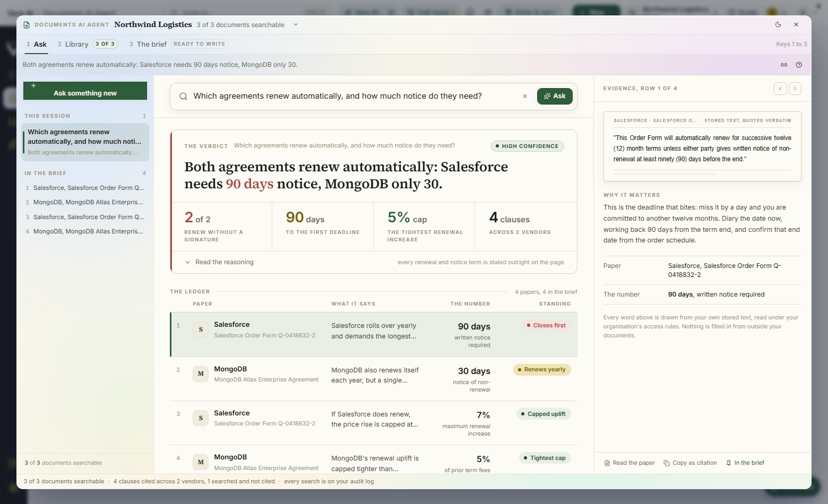
Task: Click '4 papers, 4 in the brief' text
Action: point(546,292)
